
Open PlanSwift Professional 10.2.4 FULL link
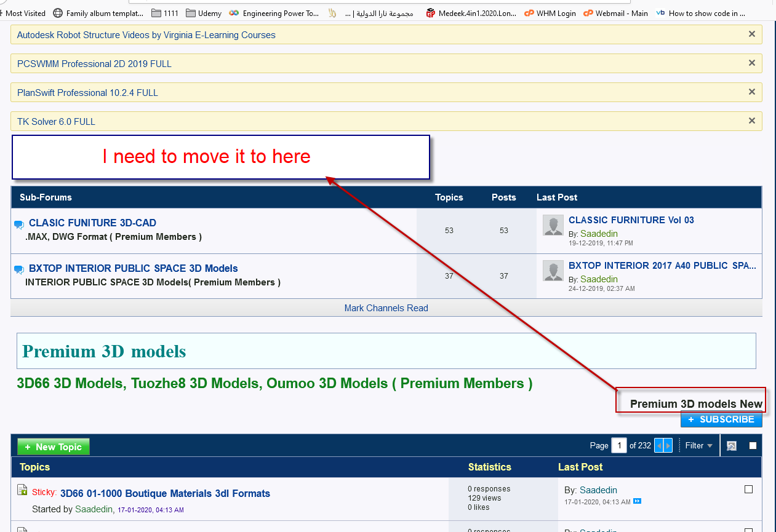87,93
